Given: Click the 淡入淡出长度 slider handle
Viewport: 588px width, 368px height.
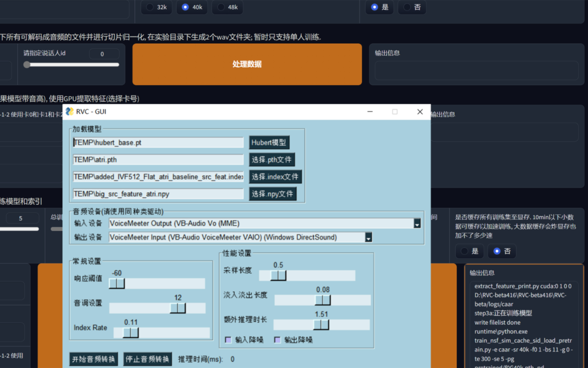Looking at the screenshot, I should [323, 300].
